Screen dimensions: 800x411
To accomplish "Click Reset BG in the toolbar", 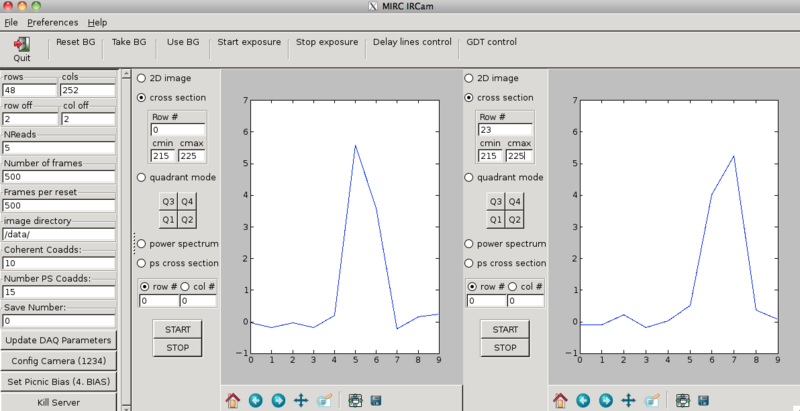I will 76,42.
